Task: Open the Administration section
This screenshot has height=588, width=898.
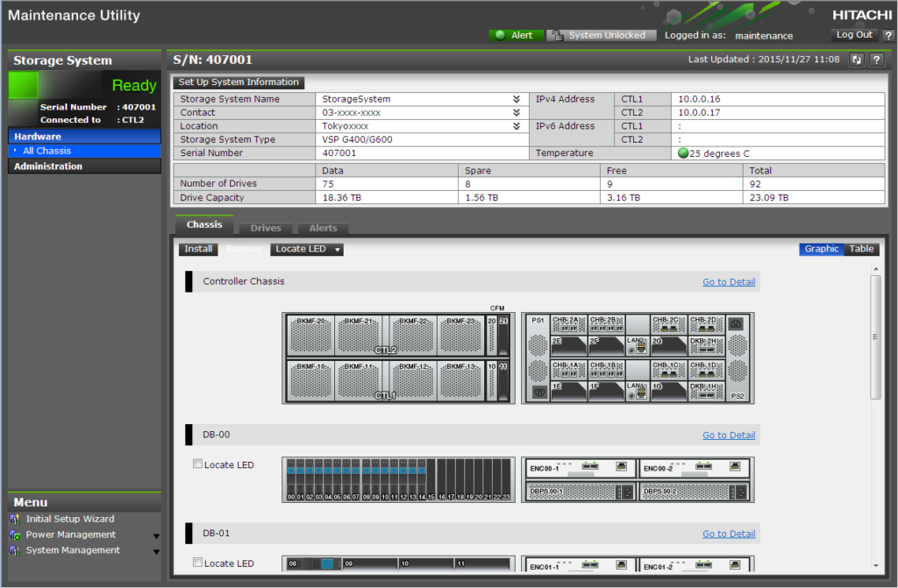Action: click(x=84, y=166)
